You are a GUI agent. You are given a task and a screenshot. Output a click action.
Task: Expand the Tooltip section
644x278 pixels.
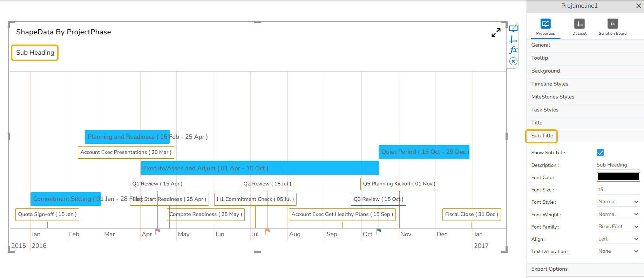tap(585, 58)
